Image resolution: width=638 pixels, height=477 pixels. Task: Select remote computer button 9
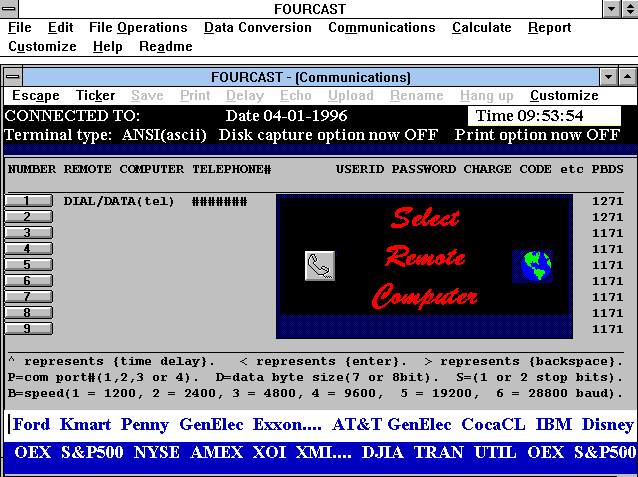pos(28,328)
